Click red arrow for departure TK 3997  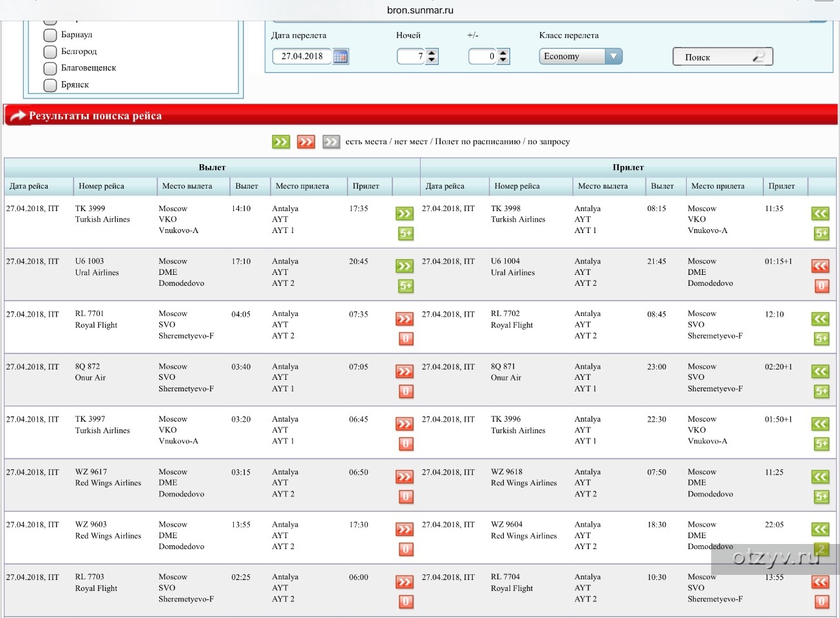point(405,424)
